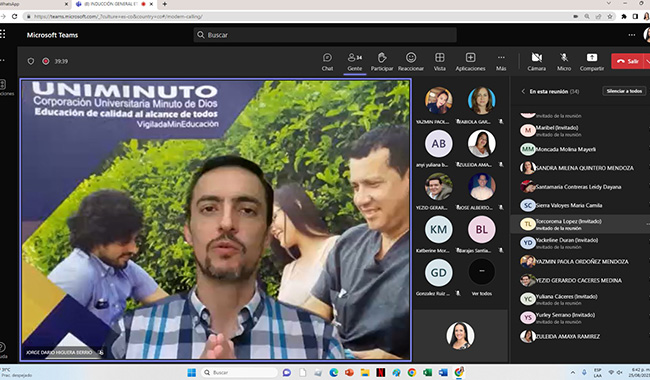This screenshot has height=380, width=650.
Task: Select Torcoroma Lopez (Invitado) row
Action: pos(580,224)
